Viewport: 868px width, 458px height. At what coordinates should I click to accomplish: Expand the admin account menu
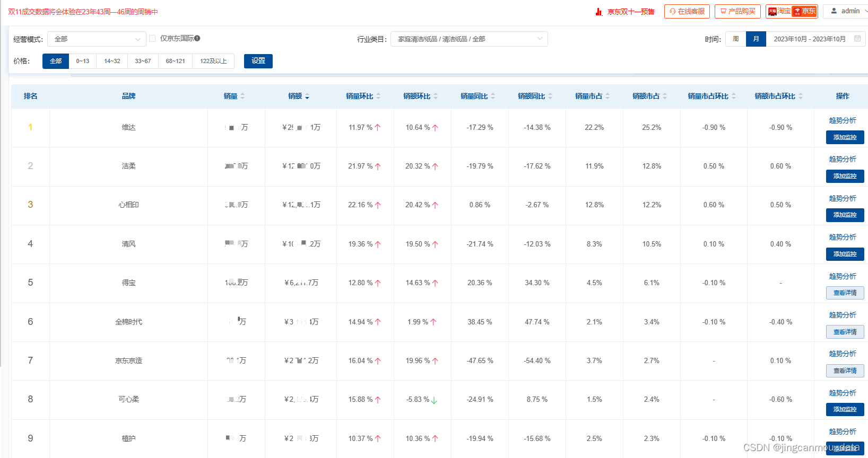[x=846, y=11]
